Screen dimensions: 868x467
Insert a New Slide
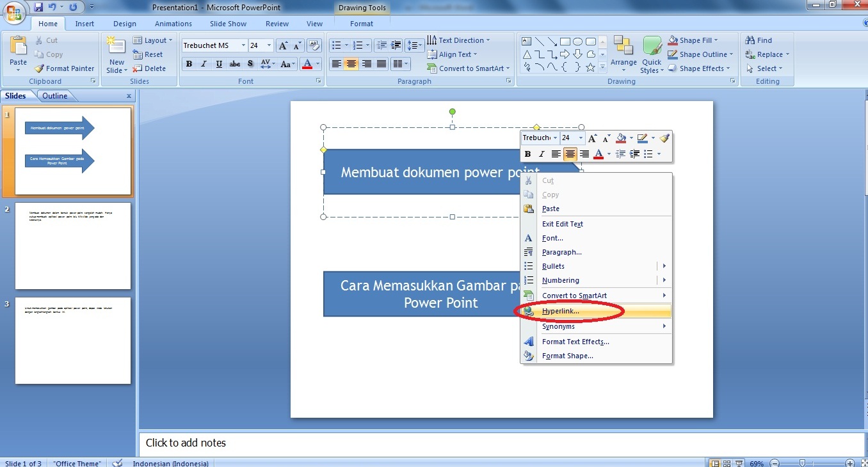pyautogui.click(x=117, y=54)
